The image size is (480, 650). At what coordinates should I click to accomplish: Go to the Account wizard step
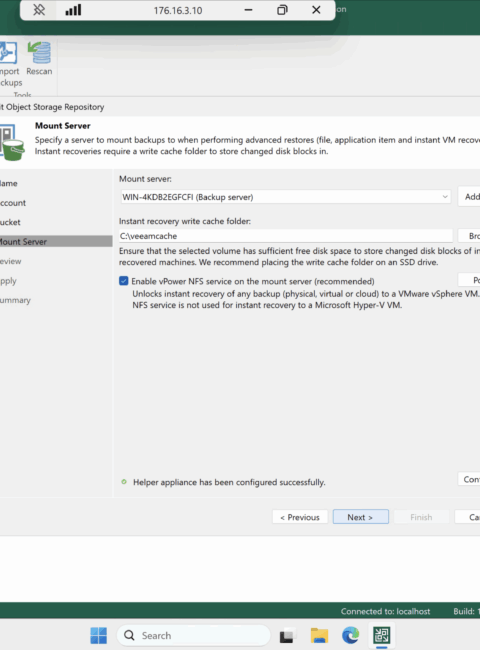[13, 203]
